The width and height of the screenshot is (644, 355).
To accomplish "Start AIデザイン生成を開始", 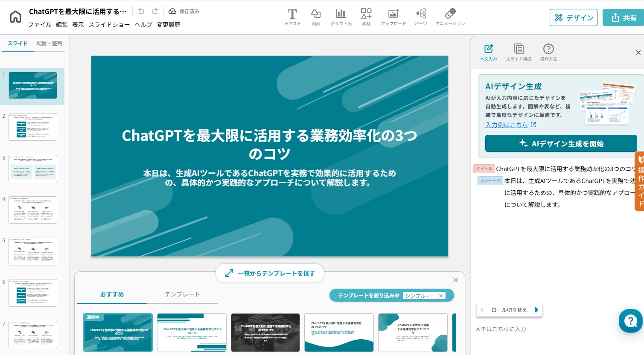I will (x=561, y=144).
